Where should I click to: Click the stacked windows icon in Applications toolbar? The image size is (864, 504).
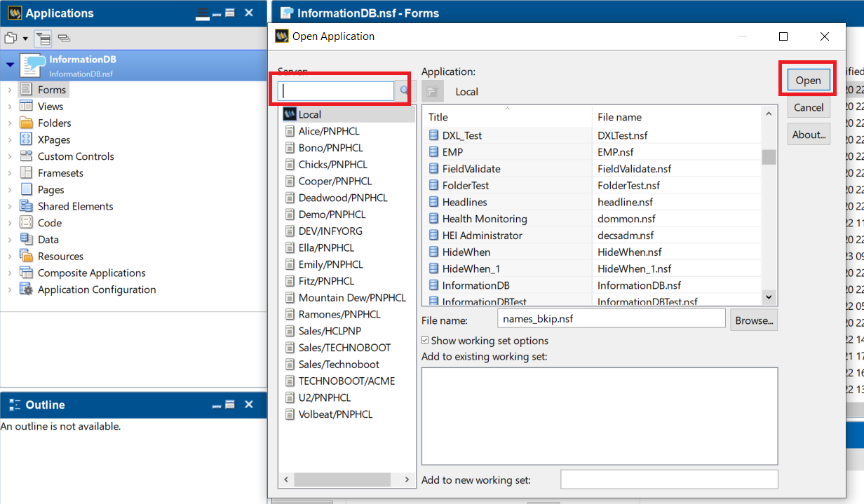click(64, 38)
